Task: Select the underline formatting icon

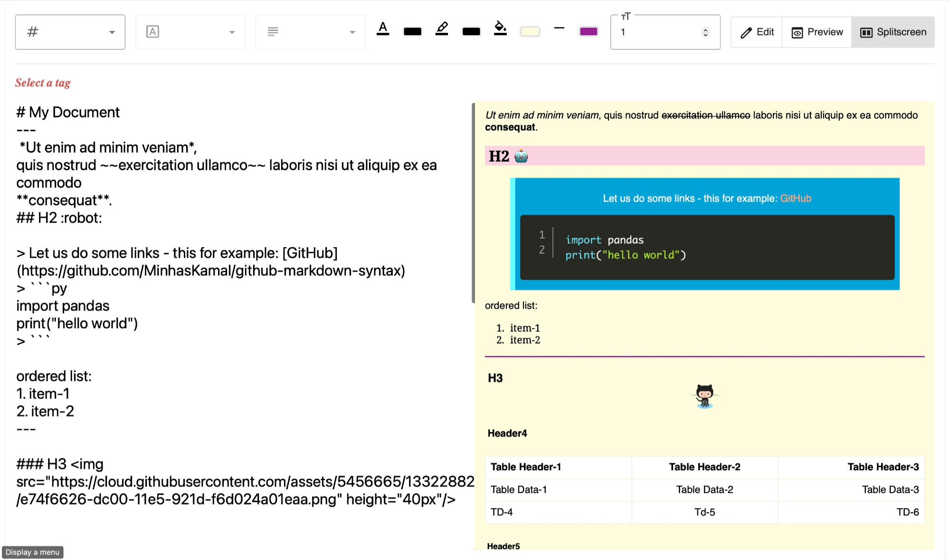Action: tap(383, 29)
